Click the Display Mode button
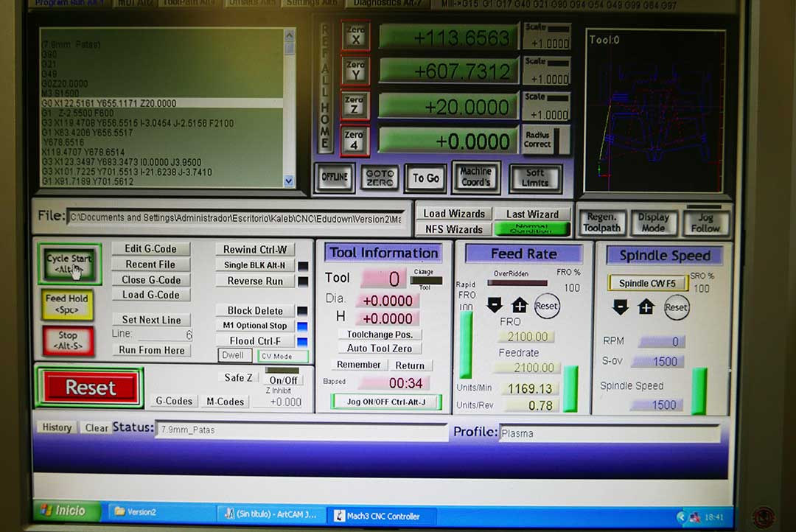The image size is (796, 532). click(x=653, y=223)
